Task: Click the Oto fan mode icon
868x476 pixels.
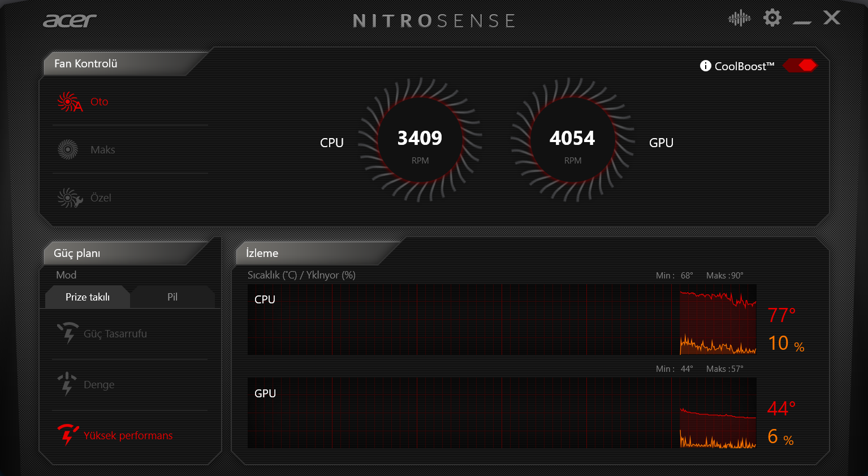Action: coord(70,102)
